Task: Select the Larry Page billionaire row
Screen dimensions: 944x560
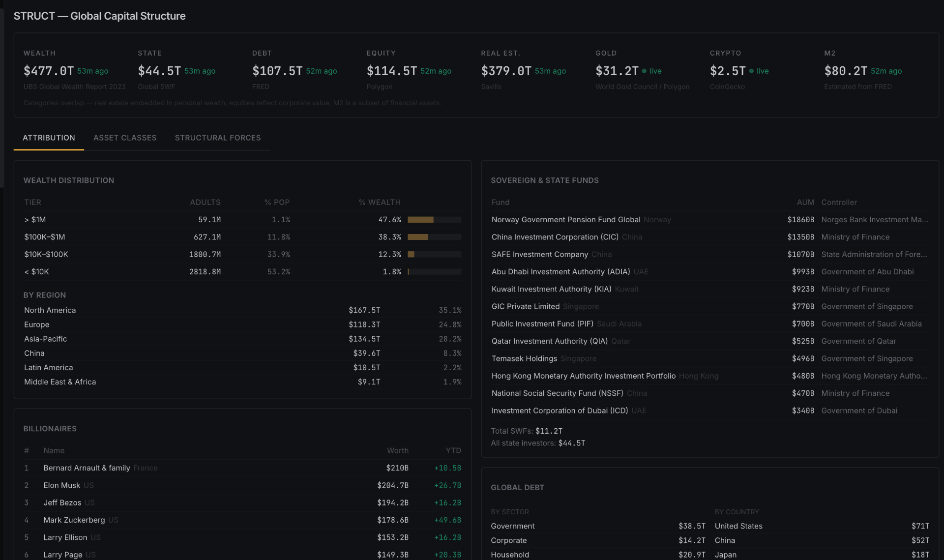Action: click(x=242, y=555)
